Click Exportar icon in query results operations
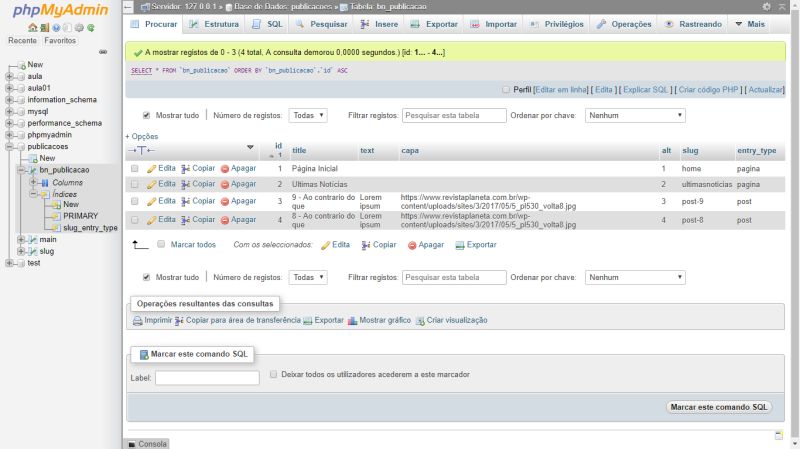Image resolution: width=800 pixels, height=449 pixels. [307, 320]
